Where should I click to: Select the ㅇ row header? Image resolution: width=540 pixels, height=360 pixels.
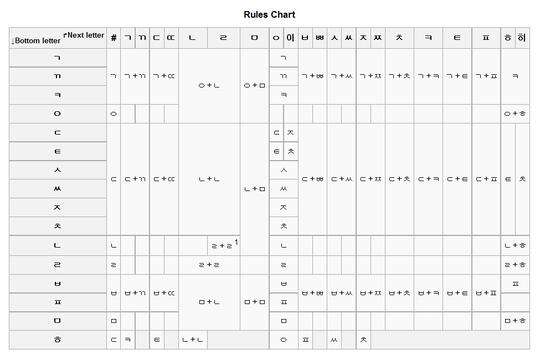tap(58, 114)
